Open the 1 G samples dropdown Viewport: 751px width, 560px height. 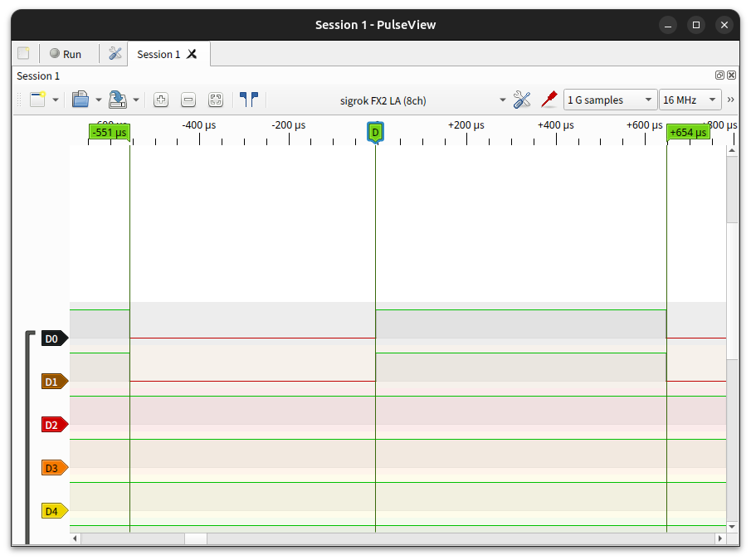pos(610,100)
